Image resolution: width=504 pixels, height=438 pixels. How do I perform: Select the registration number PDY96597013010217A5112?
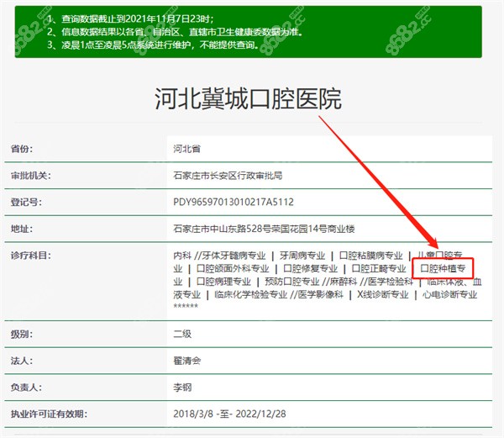click(233, 203)
